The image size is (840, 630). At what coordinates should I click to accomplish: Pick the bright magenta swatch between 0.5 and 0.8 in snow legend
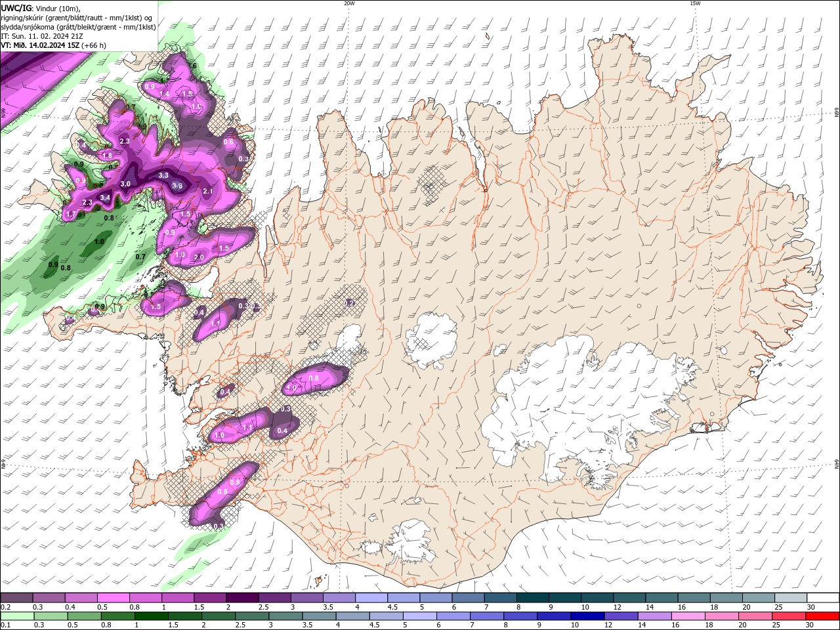113,598
